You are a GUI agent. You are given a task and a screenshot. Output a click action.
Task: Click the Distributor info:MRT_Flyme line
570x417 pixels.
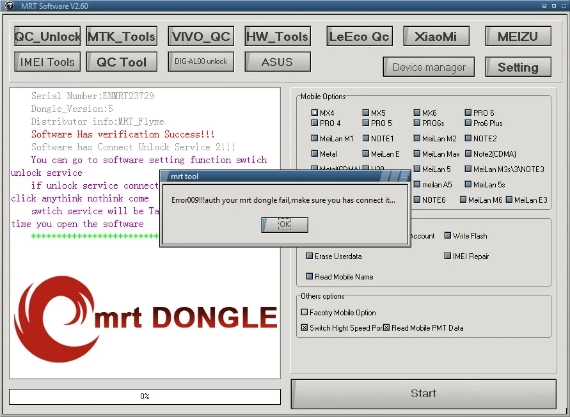(x=97, y=121)
